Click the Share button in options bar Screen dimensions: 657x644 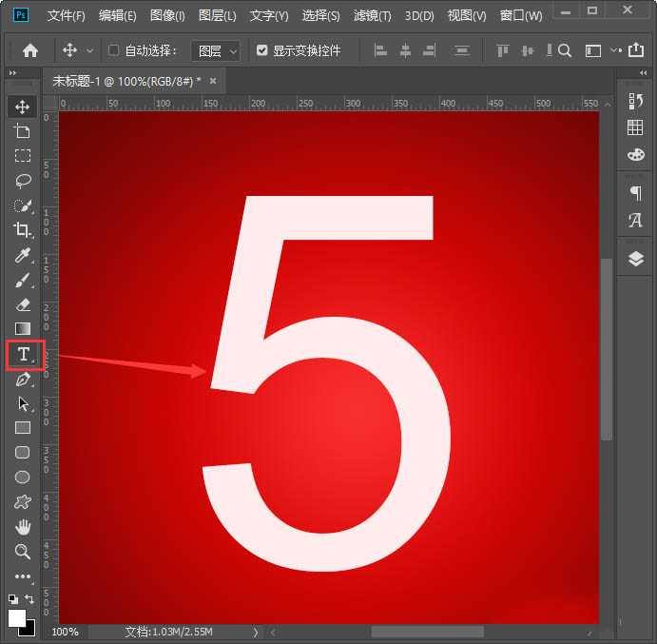pyautogui.click(x=636, y=50)
